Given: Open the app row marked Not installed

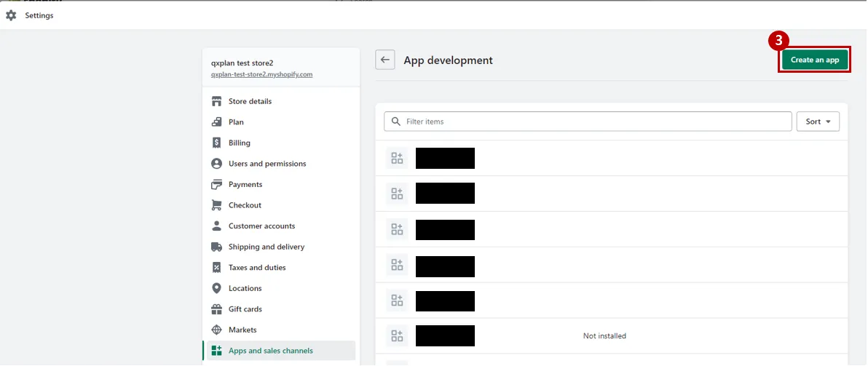Looking at the screenshot, I should [x=612, y=336].
